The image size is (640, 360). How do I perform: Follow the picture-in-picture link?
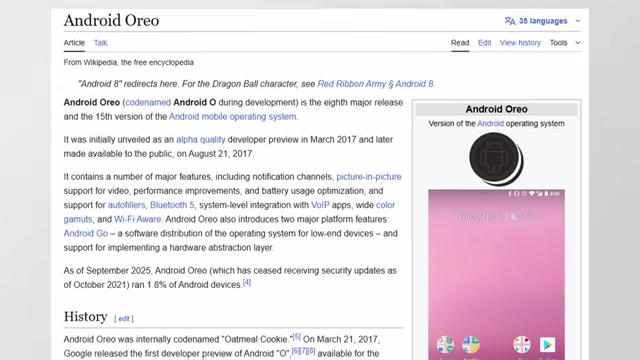point(369,177)
